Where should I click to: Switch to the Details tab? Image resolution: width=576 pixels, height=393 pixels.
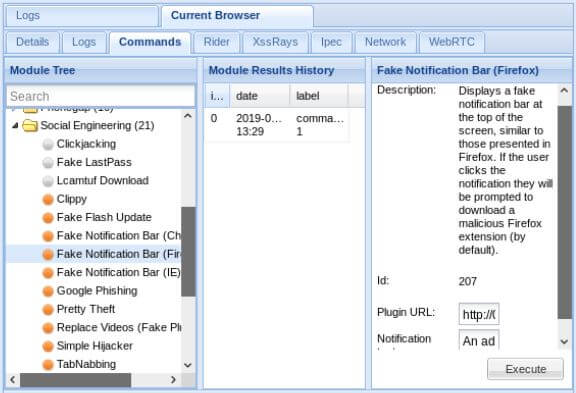coord(33,42)
